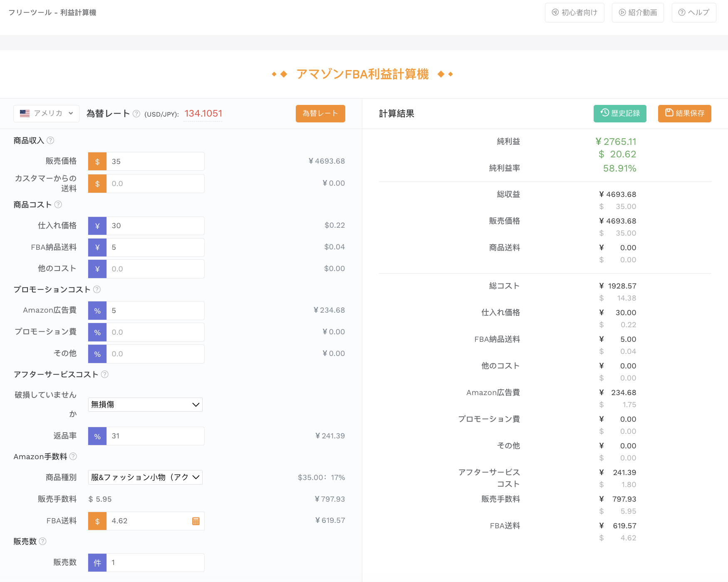The height and width of the screenshot is (582, 728).
Task: Click the 販売価格 input field
Action: point(155,162)
